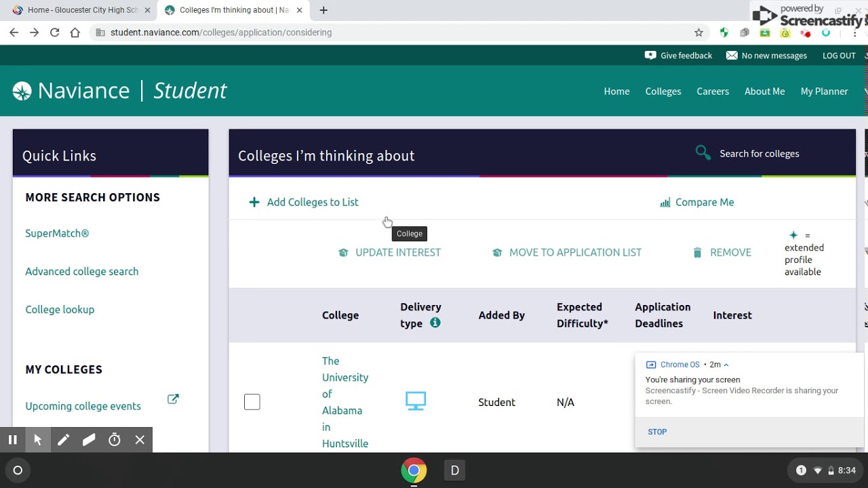Open the Careers menu
This screenshot has width=868, height=488.
point(713,91)
